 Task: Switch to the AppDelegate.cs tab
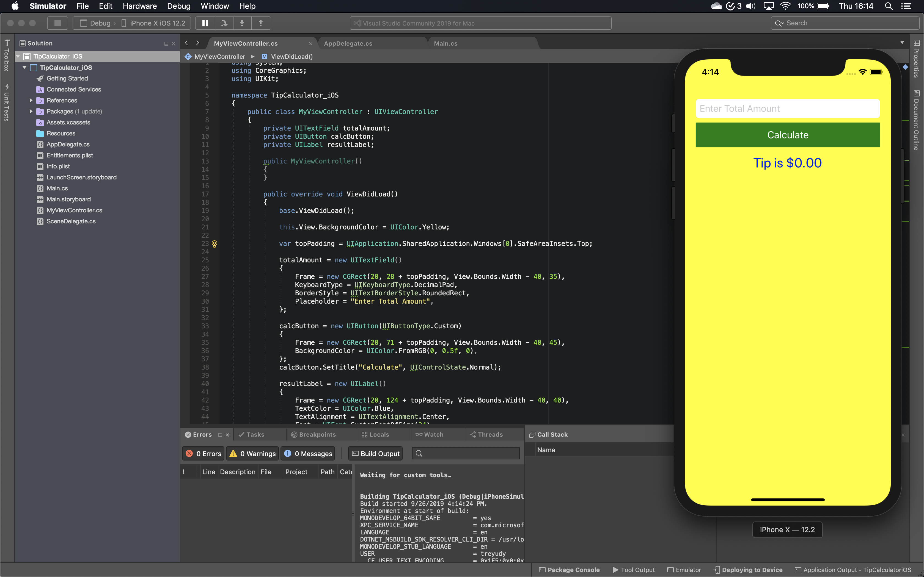point(348,43)
